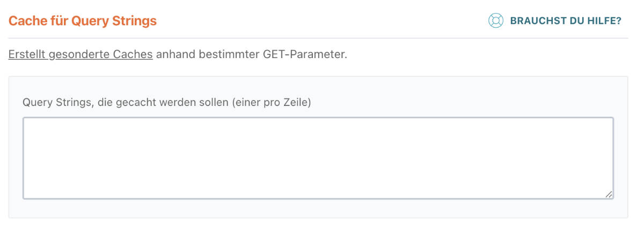Viewport: 644px width, 235px height.
Task: Open the "BRAUCHST DU HILFE?" help link
Action: pyautogui.click(x=565, y=21)
